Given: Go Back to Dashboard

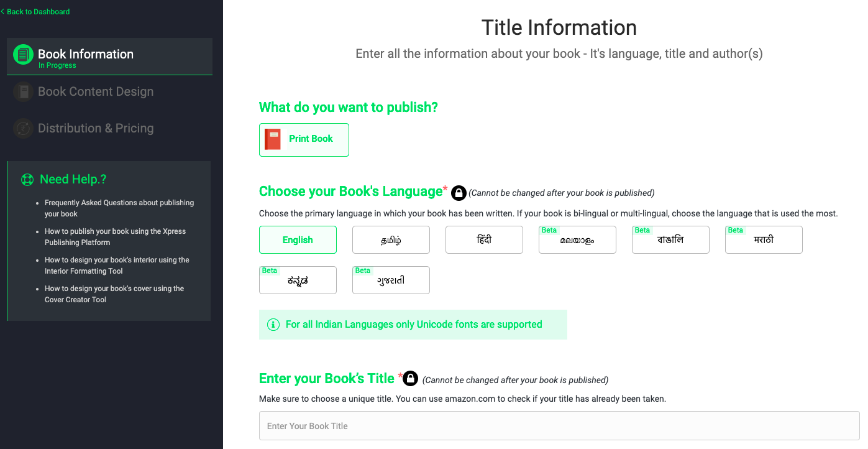Looking at the screenshot, I should pyautogui.click(x=37, y=12).
